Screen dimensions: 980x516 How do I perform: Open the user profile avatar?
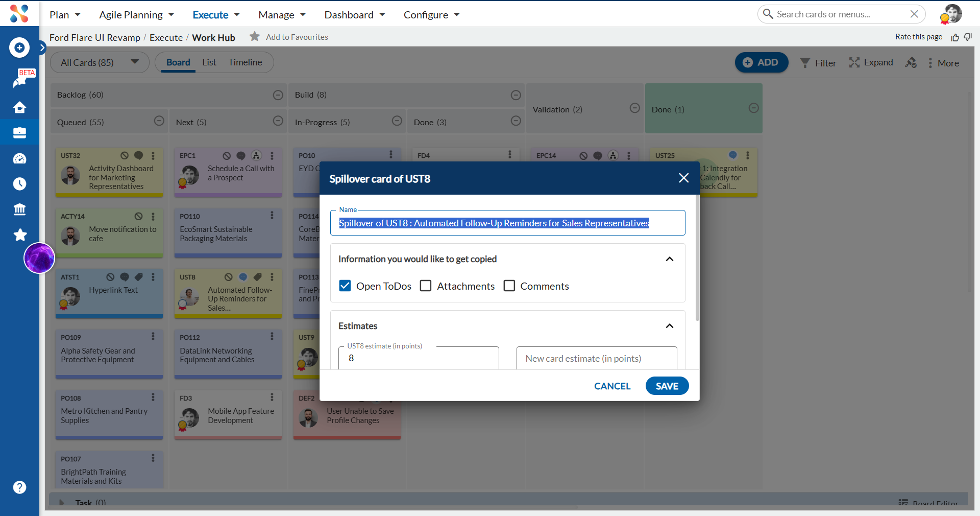pos(951,14)
